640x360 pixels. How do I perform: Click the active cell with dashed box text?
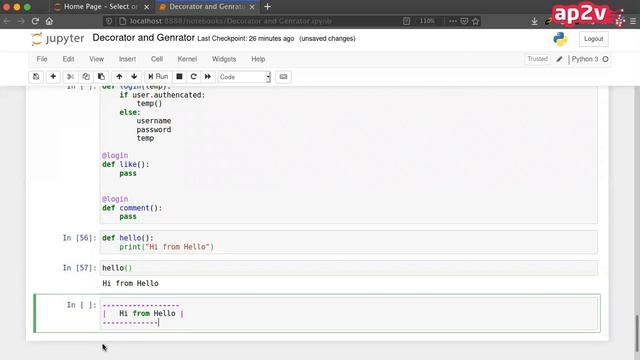coord(349,313)
